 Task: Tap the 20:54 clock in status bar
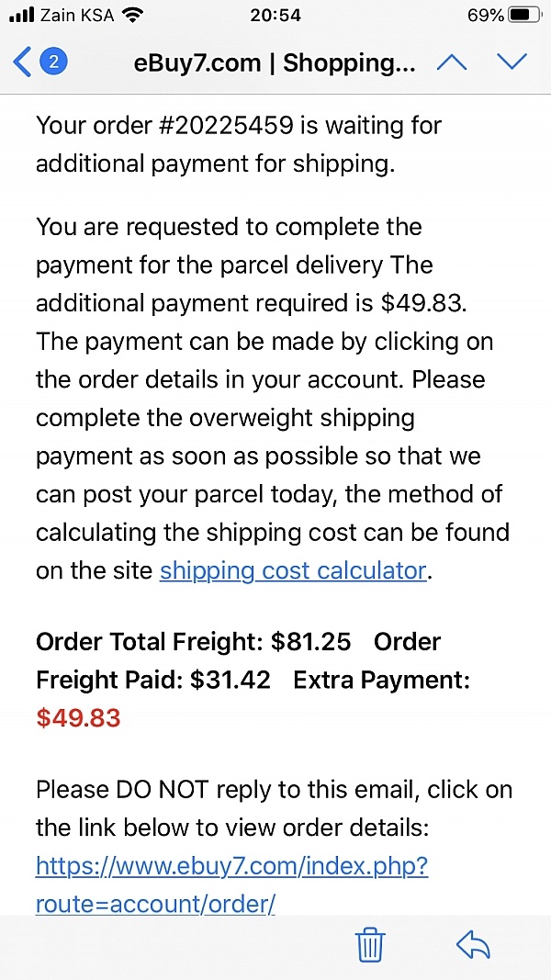point(275,16)
